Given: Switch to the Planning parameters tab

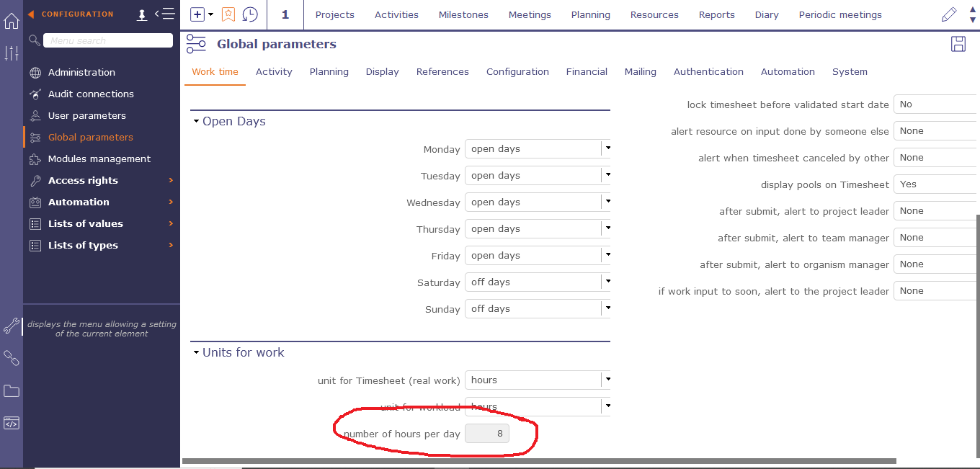Looking at the screenshot, I should pyautogui.click(x=329, y=71).
